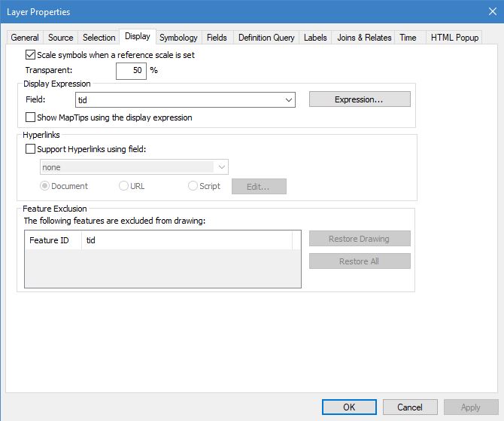Open the Definition Query tab
This screenshot has height=421, width=504.
(x=266, y=38)
